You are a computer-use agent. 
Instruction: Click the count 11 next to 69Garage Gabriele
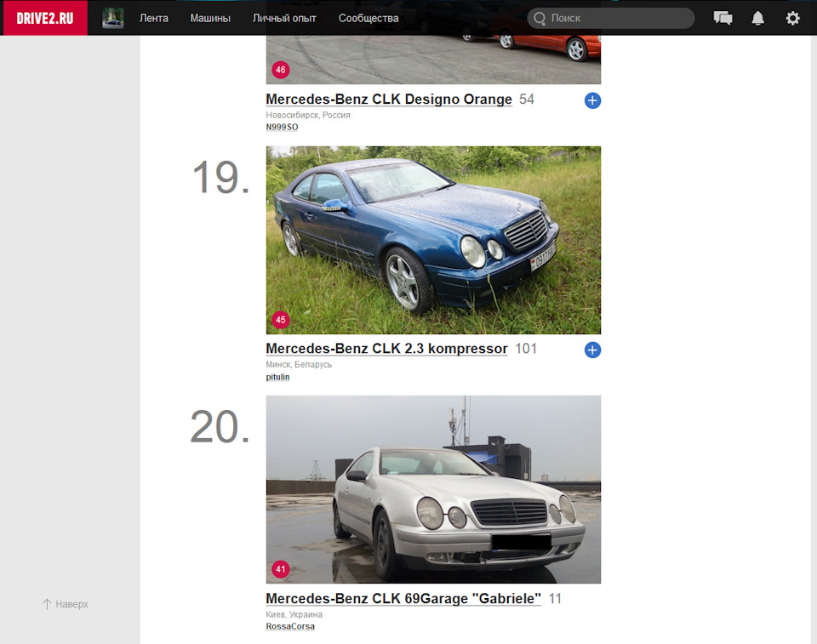pos(555,598)
